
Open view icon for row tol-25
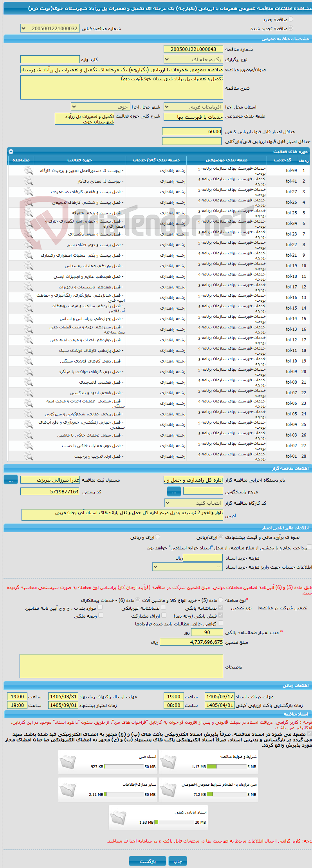pyautogui.click(x=28, y=213)
